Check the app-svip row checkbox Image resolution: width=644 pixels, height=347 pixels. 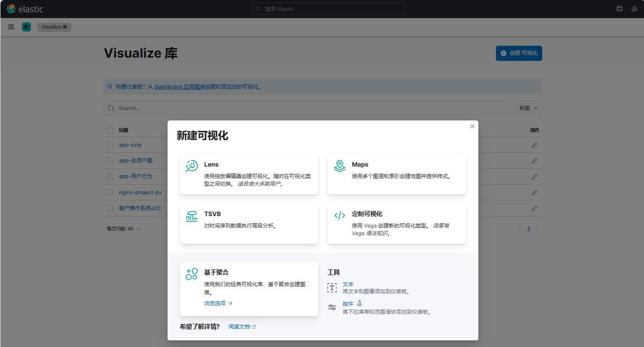click(x=110, y=145)
